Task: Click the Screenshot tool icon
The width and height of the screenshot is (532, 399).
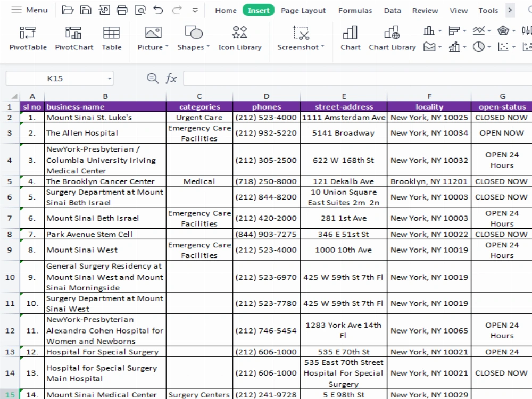Action: pyautogui.click(x=301, y=33)
